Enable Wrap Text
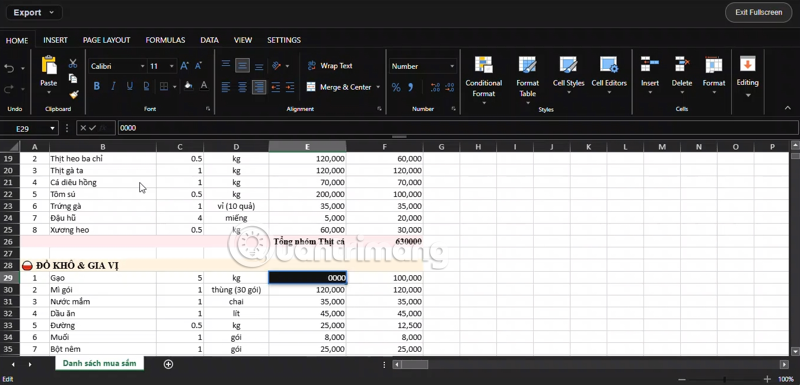Screen dimensions: 800x385 pyautogui.click(x=329, y=66)
